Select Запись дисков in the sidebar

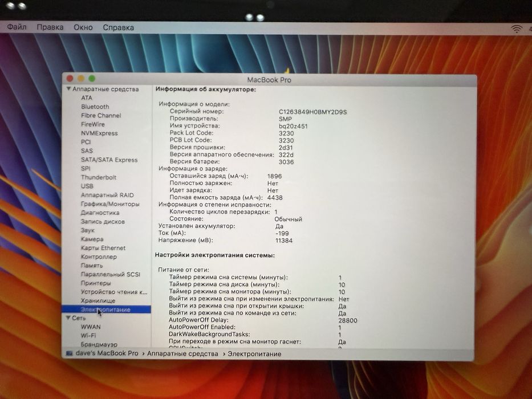pyautogui.click(x=103, y=222)
